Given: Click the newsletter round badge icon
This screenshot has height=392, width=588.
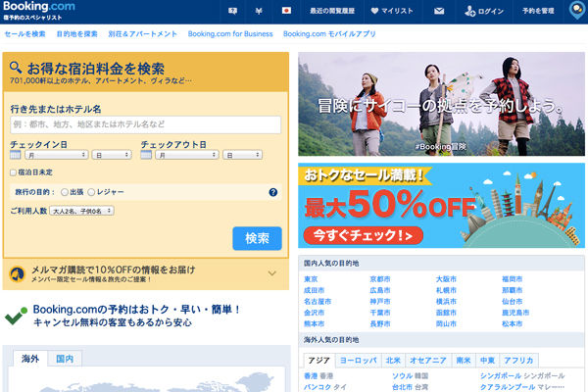Looking at the screenshot, I should click(17, 274).
